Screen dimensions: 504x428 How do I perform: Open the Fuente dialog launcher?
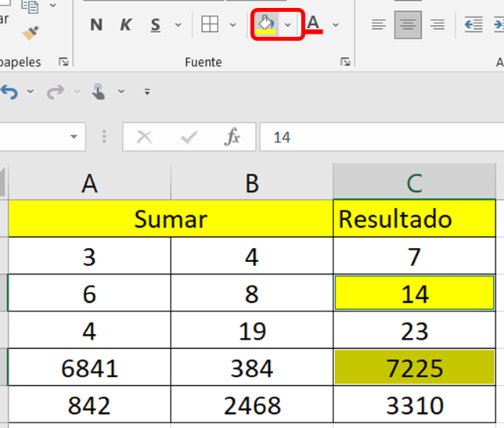tap(345, 61)
